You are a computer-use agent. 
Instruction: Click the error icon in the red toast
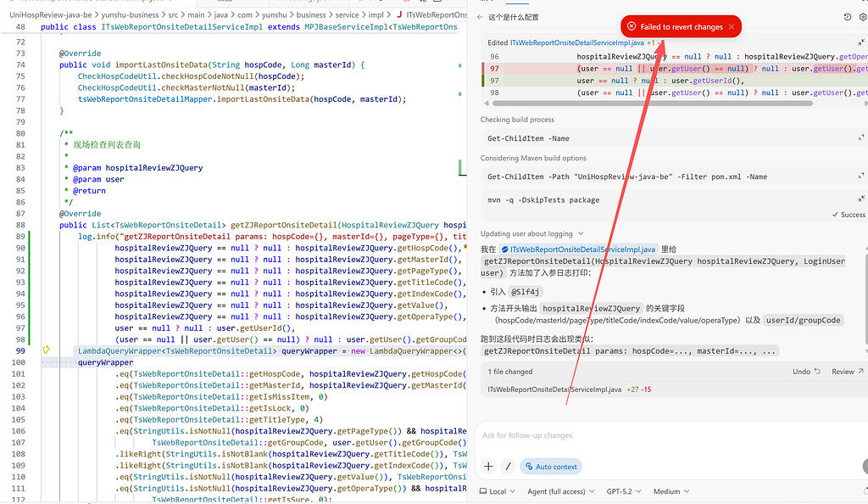[632, 26]
